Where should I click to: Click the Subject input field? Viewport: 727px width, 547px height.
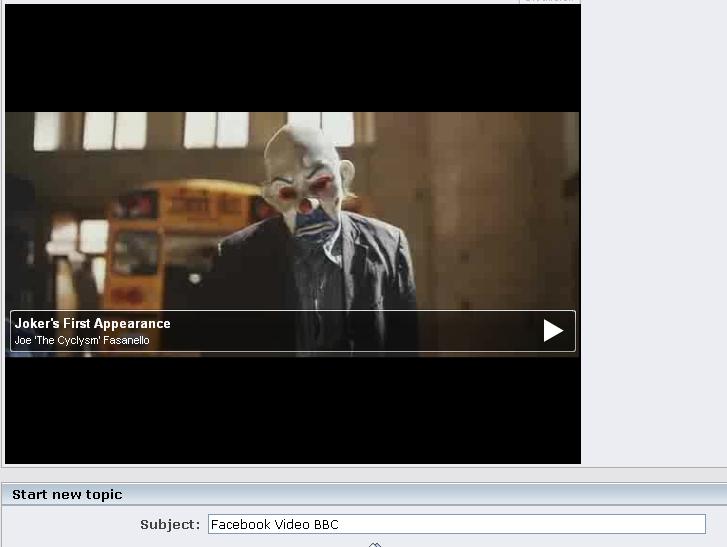click(457, 524)
